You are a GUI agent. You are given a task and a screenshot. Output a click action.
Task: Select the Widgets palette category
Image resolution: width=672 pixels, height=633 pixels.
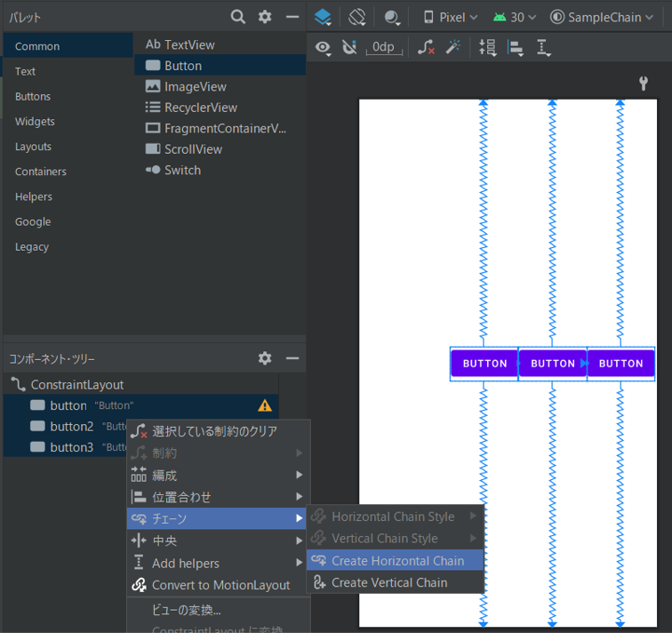[68, 121]
